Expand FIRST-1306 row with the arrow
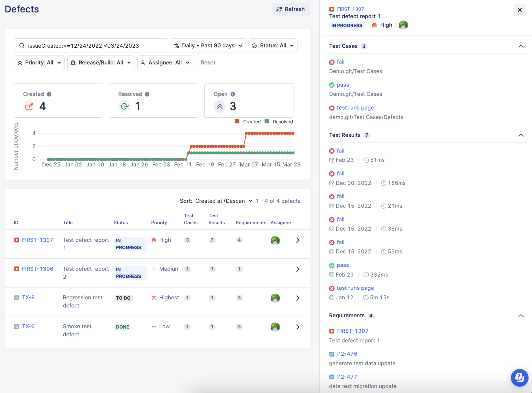Viewport: 532px width, 393px height. tap(298, 269)
